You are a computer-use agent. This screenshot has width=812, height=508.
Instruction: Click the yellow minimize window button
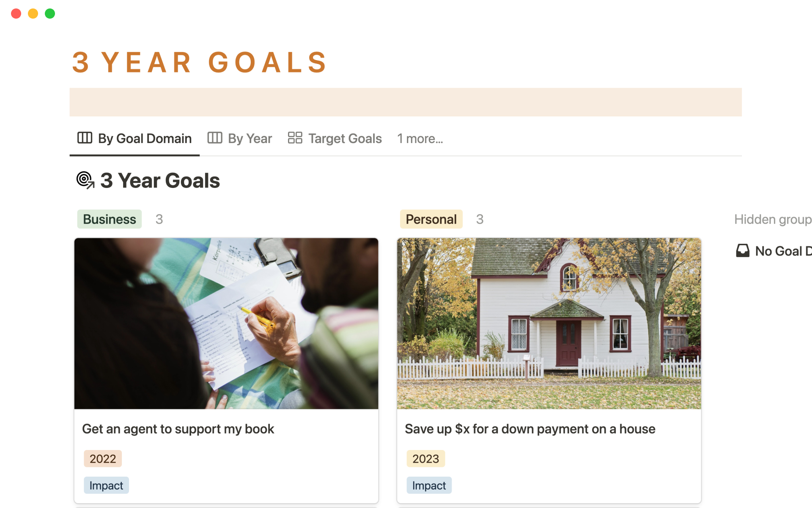[33, 14]
